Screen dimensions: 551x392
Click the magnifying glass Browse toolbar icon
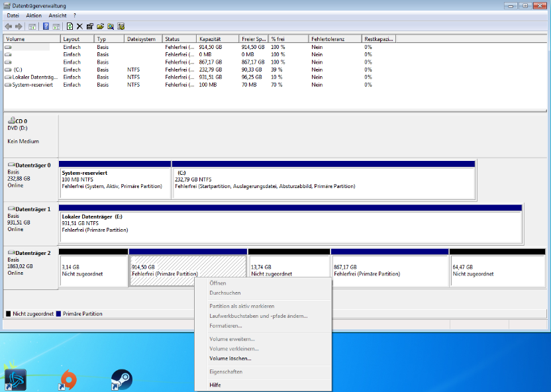(111, 26)
